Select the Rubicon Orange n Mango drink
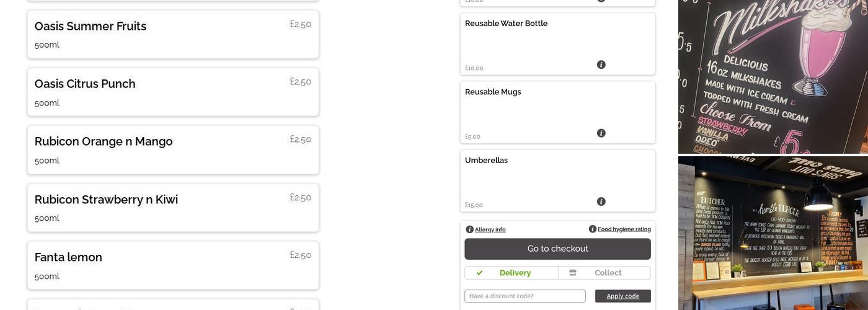The image size is (868, 310). point(173,150)
